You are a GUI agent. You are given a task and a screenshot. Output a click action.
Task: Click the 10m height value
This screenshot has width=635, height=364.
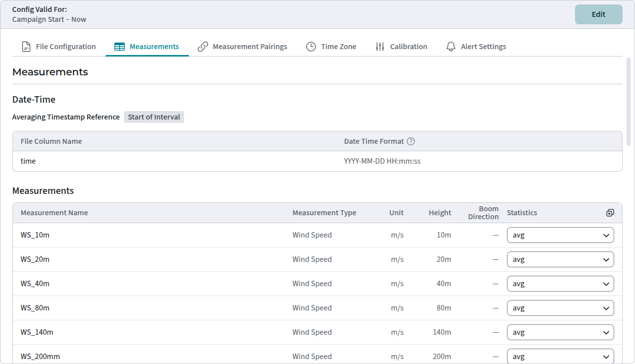[x=444, y=235]
